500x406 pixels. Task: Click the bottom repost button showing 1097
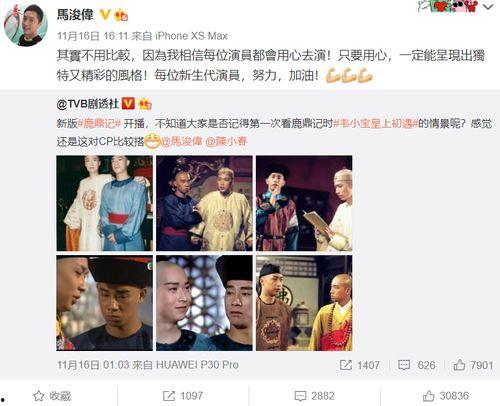pyautogui.click(x=183, y=396)
